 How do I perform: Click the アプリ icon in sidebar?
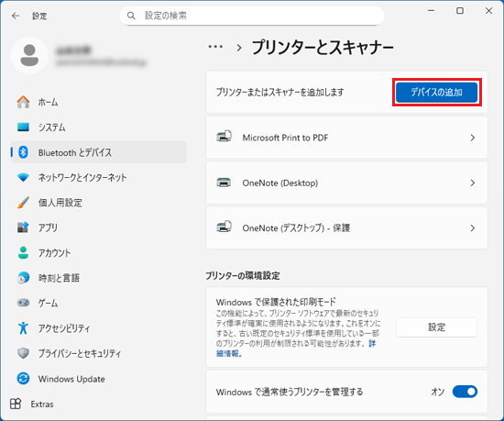click(x=23, y=227)
